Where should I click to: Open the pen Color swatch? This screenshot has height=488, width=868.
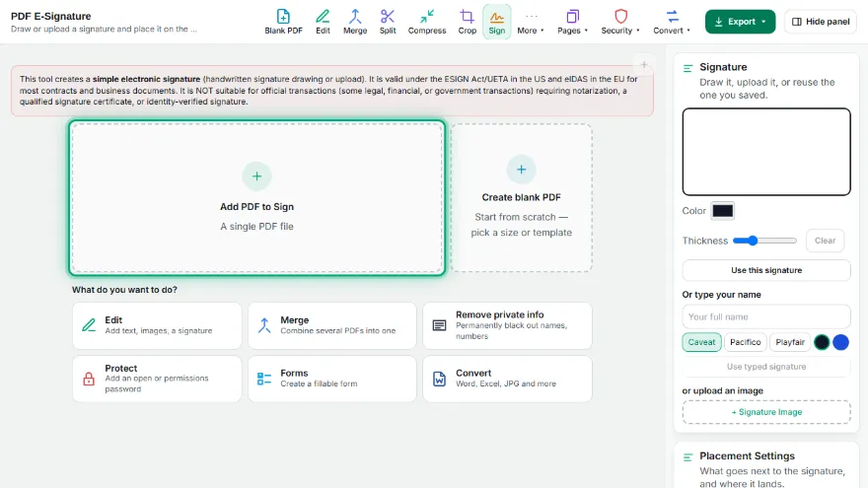tap(722, 211)
